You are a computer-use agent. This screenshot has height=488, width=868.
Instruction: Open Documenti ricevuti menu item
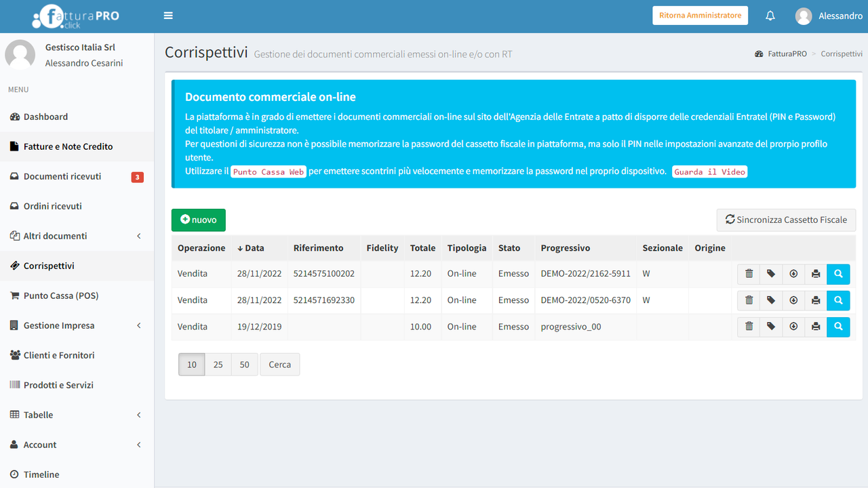coord(77,176)
